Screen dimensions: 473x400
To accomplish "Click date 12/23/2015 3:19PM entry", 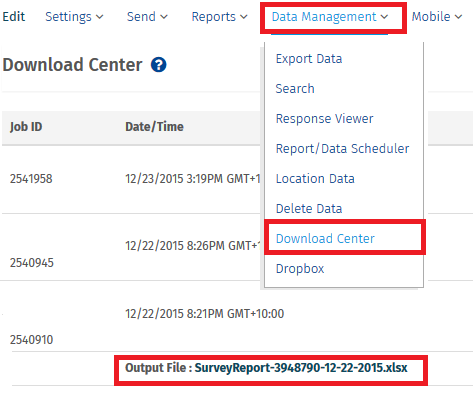I will pos(193,179).
